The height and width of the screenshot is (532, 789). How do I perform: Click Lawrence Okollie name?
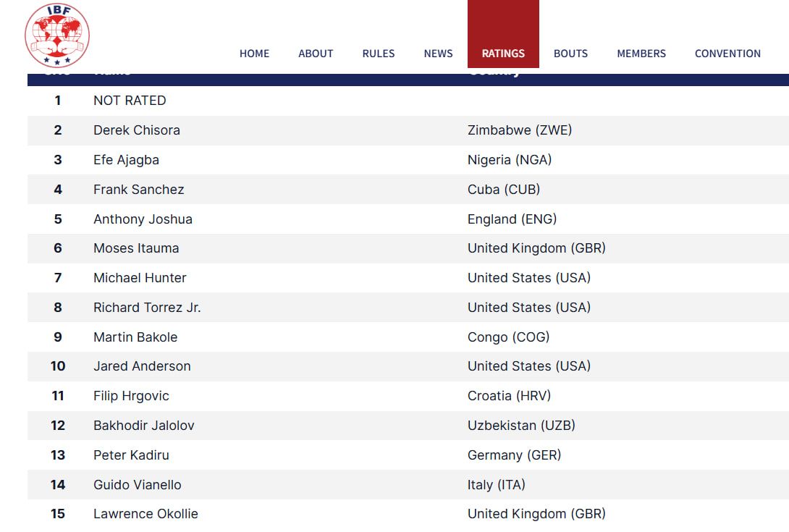(x=145, y=514)
